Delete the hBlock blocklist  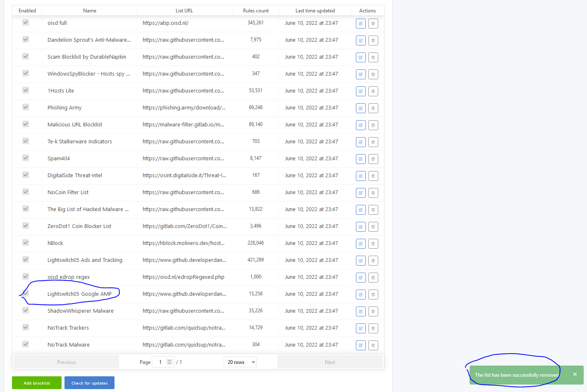click(x=373, y=244)
